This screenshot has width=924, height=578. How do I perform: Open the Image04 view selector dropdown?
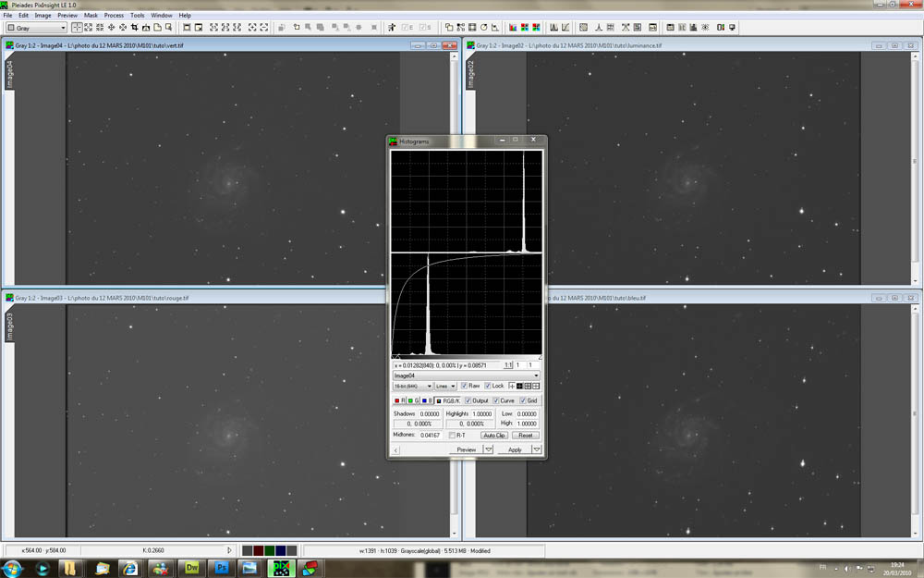tap(466, 375)
